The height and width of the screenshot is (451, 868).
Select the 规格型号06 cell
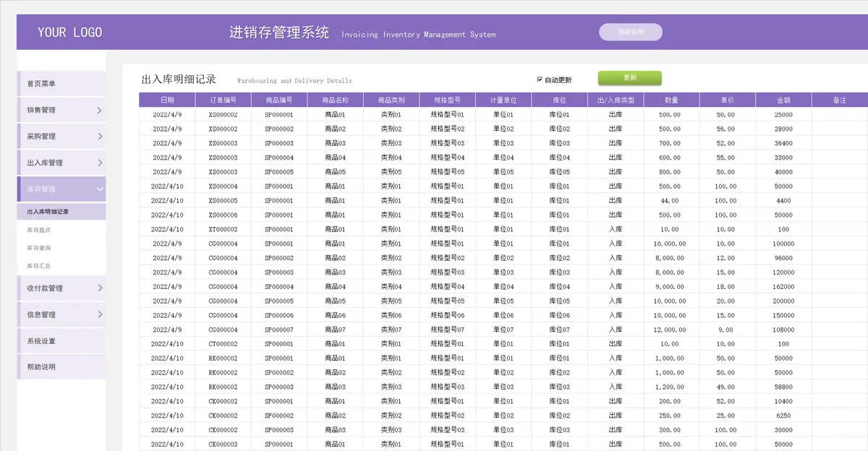pos(447,316)
